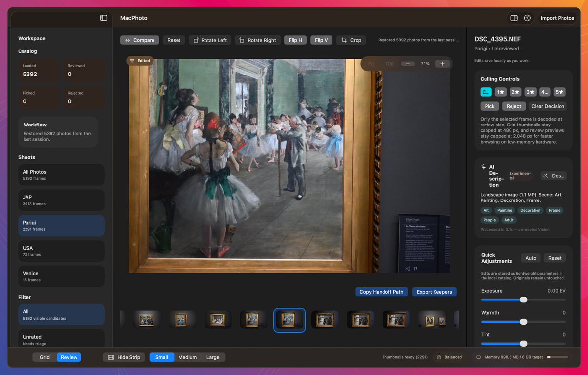Adjust the Tint slider handle
The height and width of the screenshot is (375, 588).
pyautogui.click(x=523, y=344)
